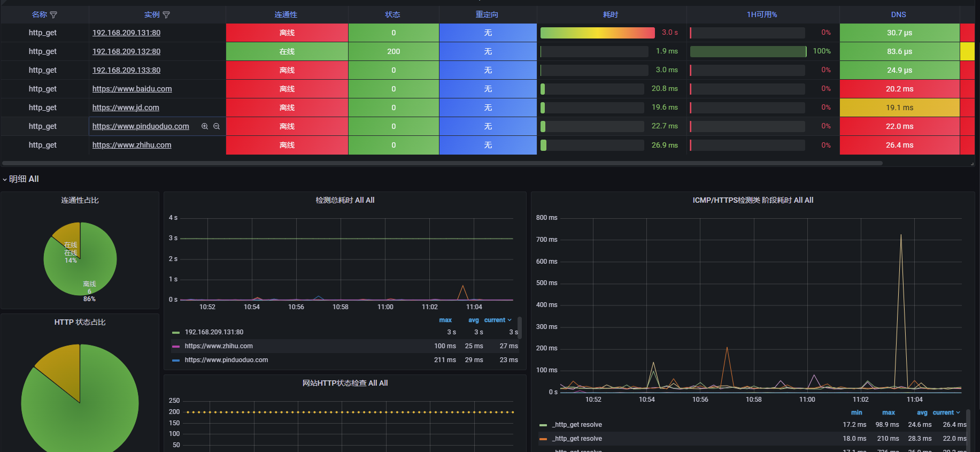The height and width of the screenshot is (452, 980).
Task: Sort legend by max in ICMP/HTTPS panel
Action: coord(889,412)
